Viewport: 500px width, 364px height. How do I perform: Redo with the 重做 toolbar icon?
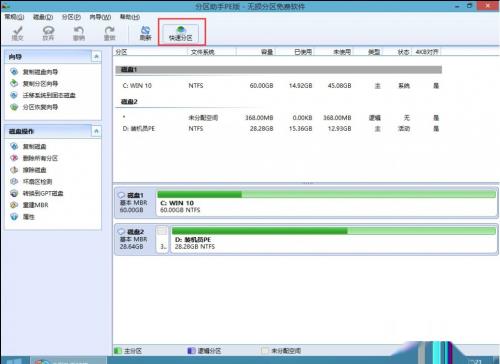(109, 33)
